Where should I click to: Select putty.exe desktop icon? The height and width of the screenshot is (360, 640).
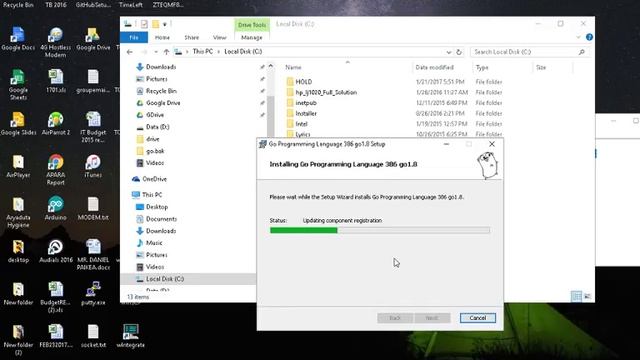93,293
